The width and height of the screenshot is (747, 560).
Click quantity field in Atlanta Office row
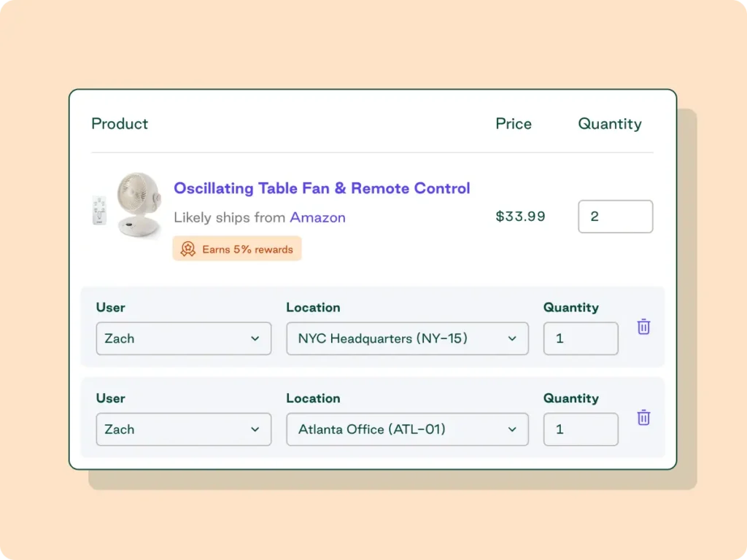pos(581,429)
